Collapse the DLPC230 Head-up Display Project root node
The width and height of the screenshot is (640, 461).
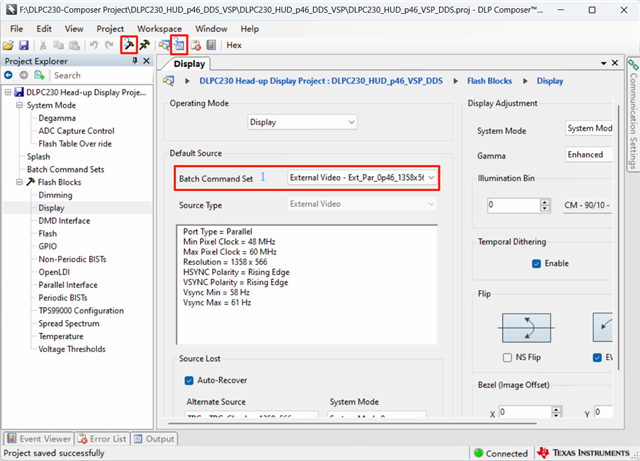[8, 92]
